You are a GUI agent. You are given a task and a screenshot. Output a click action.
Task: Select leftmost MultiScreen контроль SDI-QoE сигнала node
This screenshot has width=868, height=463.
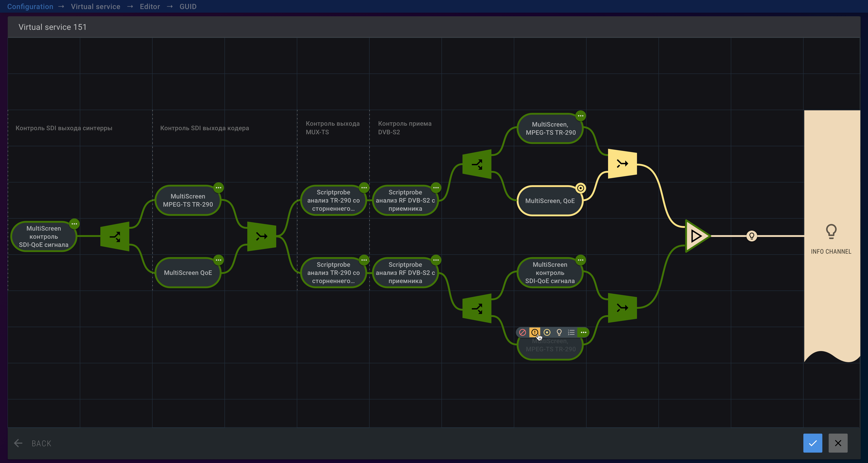pyautogui.click(x=44, y=236)
